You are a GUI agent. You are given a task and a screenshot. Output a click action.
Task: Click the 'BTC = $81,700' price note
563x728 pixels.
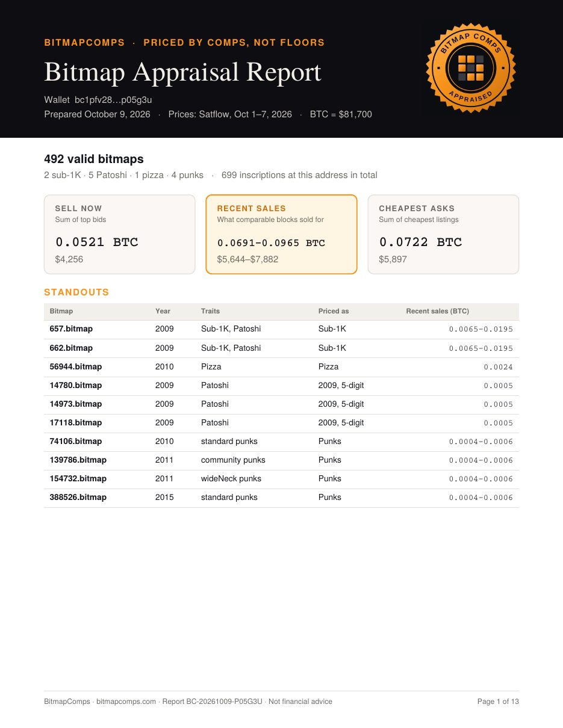pos(341,114)
